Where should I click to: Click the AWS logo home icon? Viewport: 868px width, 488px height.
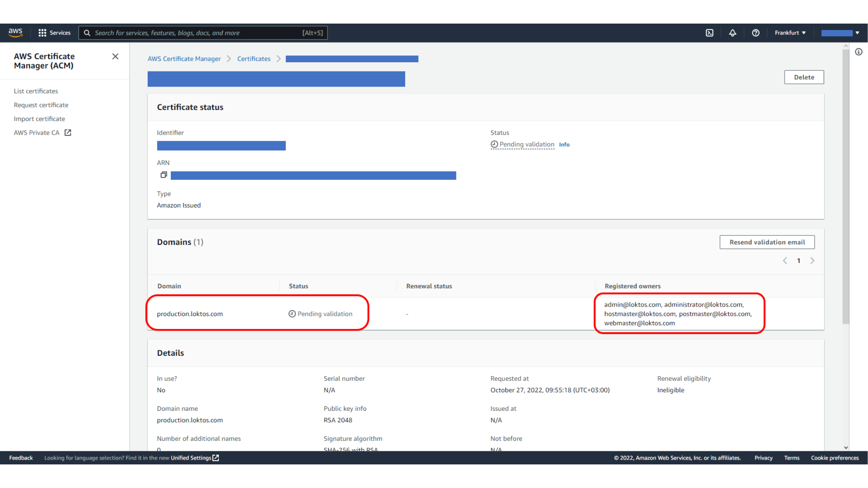(x=15, y=33)
